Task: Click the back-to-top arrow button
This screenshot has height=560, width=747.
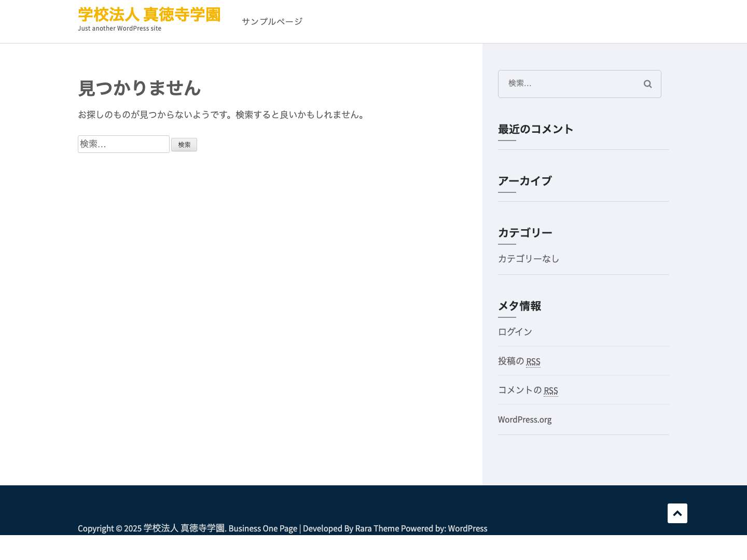Action: (677, 513)
